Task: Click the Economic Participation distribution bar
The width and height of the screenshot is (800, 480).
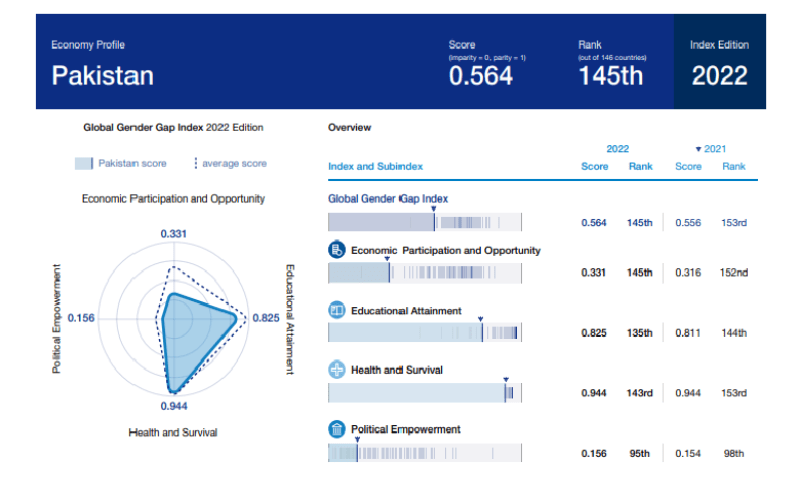Action: click(424, 273)
